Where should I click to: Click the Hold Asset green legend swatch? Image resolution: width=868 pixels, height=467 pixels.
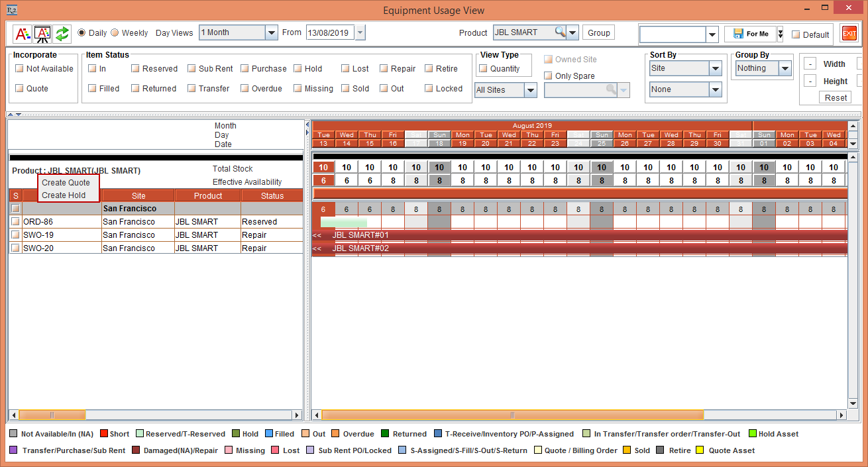(752, 434)
